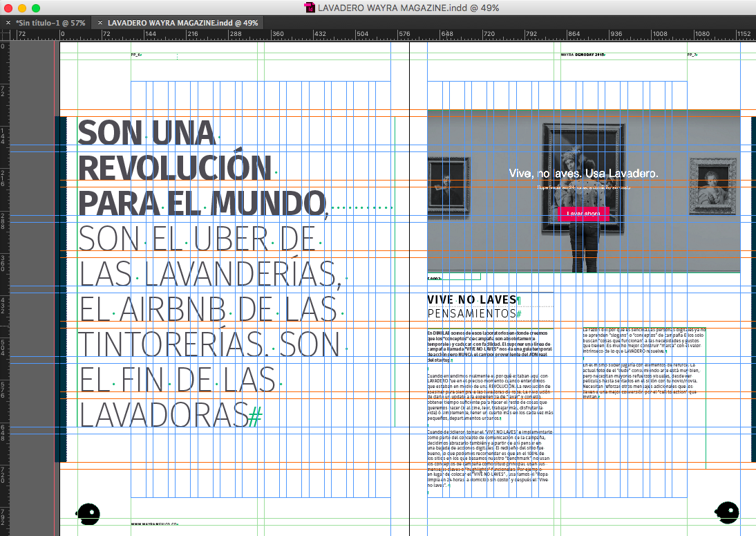The height and width of the screenshot is (536, 756).
Task: Click the ruler zero-point origin corner
Action: (x=5, y=35)
